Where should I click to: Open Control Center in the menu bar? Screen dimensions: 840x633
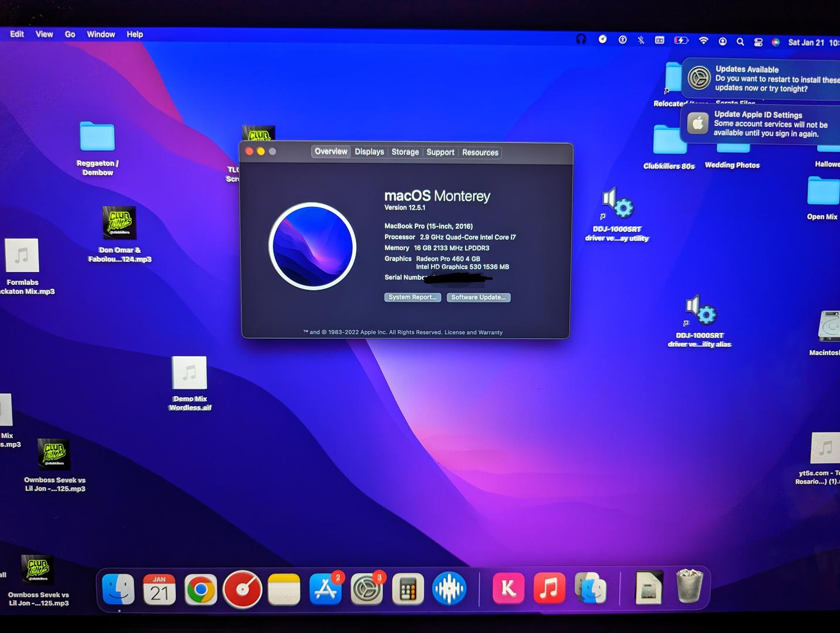coord(758,42)
